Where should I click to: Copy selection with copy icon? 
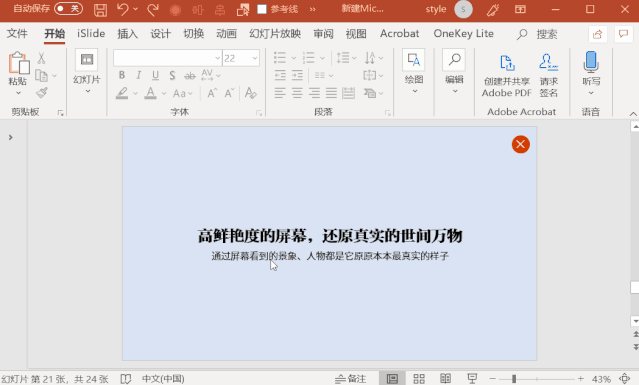[41, 75]
